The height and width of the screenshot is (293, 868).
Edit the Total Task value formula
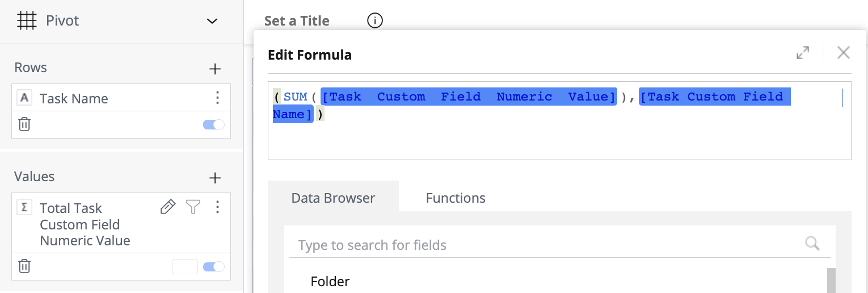[168, 207]
